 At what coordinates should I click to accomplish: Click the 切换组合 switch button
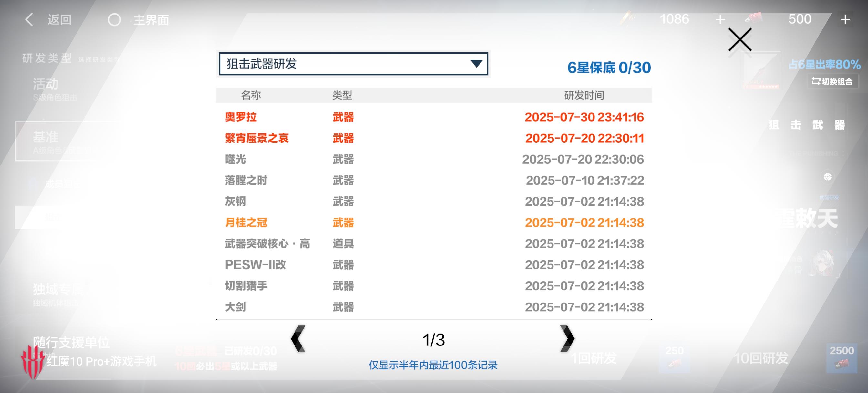point(832,81)
